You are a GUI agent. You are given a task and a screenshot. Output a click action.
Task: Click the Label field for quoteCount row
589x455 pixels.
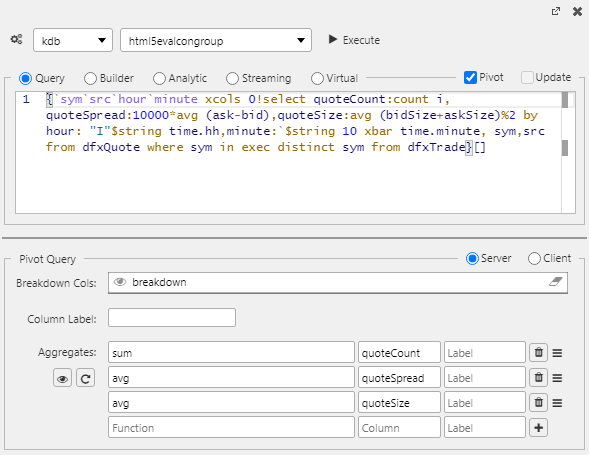(485, 352)
